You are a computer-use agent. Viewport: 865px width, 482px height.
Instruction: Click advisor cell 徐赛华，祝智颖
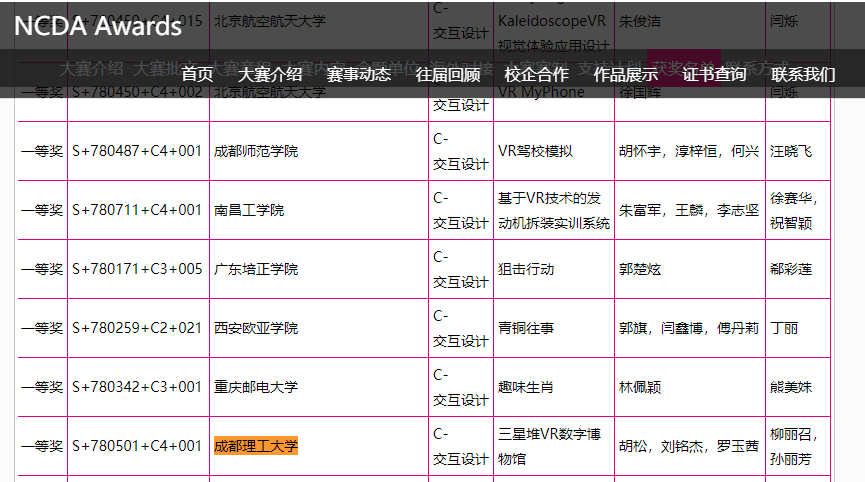[x=794, y=210]
